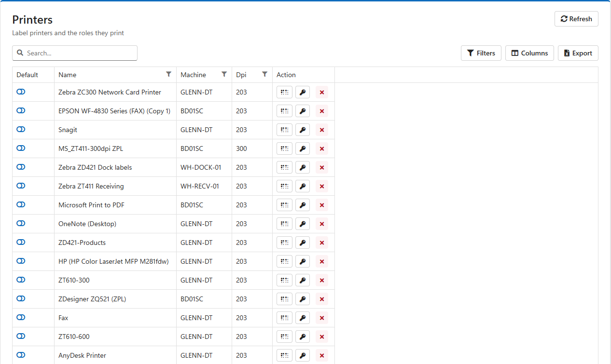Click barcode icon in the Fax row

[284, 318]
